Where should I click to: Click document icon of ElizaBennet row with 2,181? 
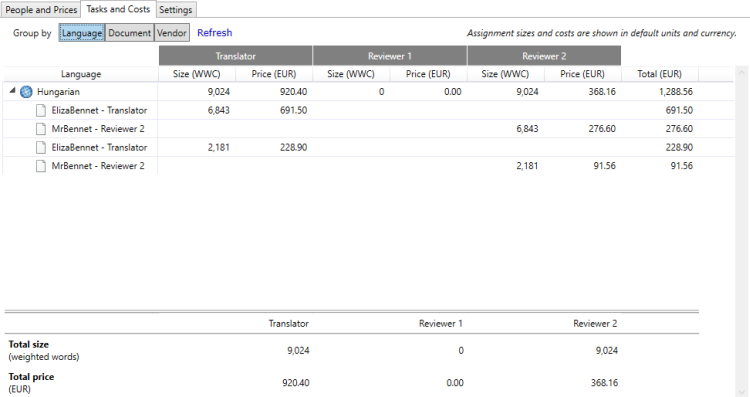(x=41, y=148)
